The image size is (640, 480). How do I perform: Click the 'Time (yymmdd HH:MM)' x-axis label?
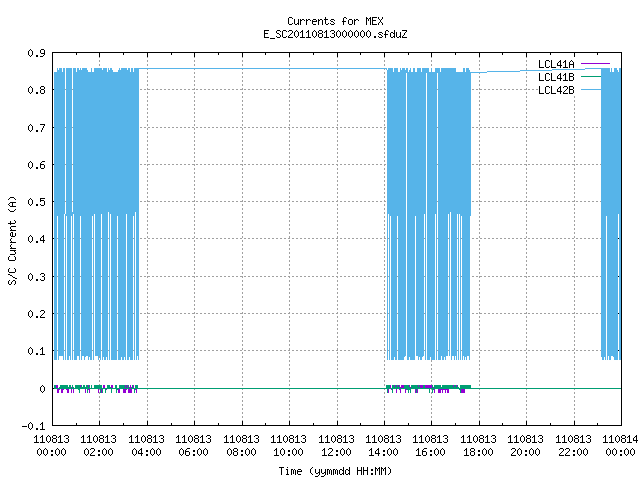pos(335,471)
